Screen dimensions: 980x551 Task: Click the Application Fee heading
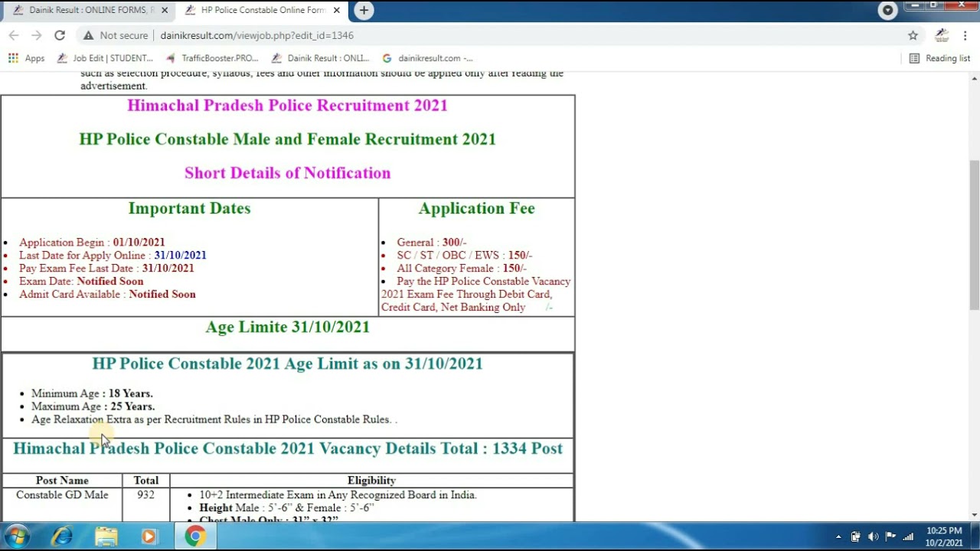point(476,208)
